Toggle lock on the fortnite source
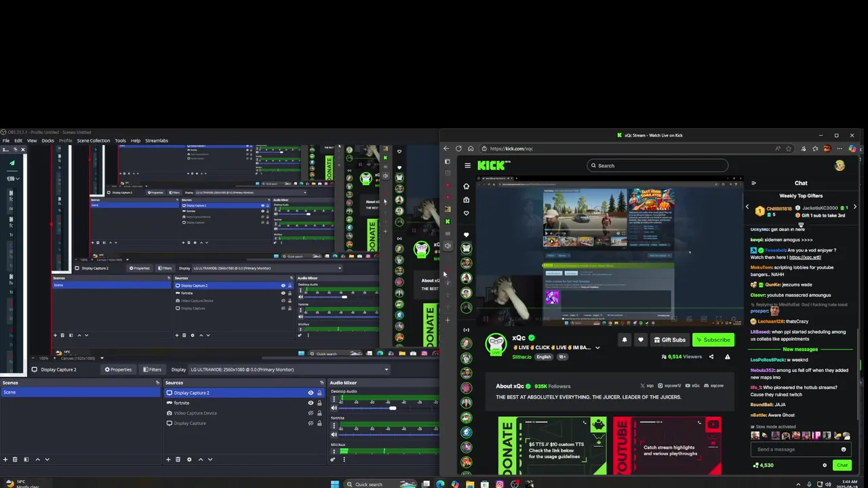Image resolution: width=868 pixels, height=488 pixels. click(319, 403)
